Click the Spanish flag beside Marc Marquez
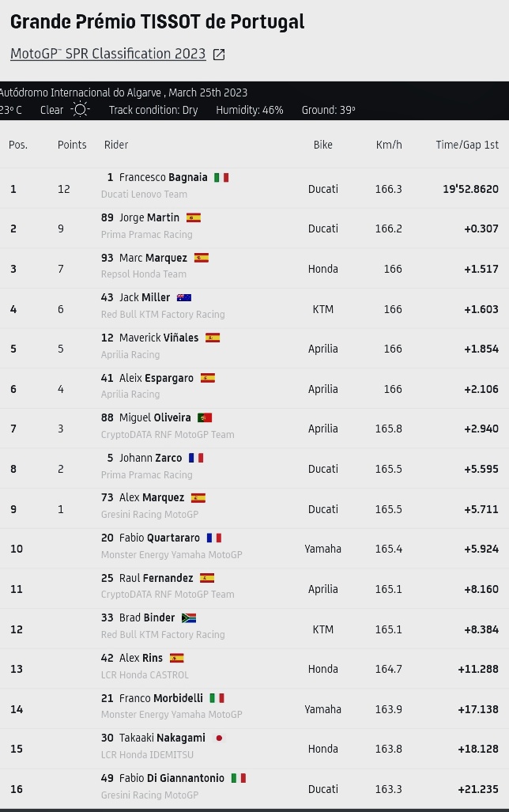 [202, 258]
